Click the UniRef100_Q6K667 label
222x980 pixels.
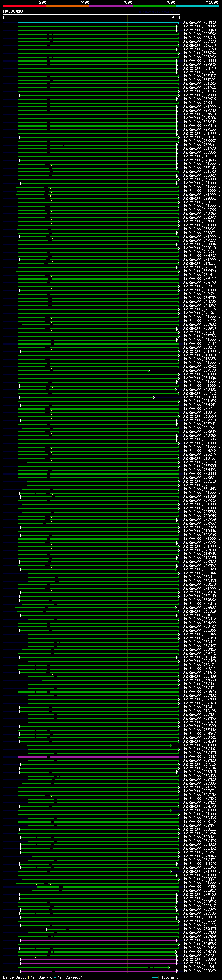click(x=199, y=141)
